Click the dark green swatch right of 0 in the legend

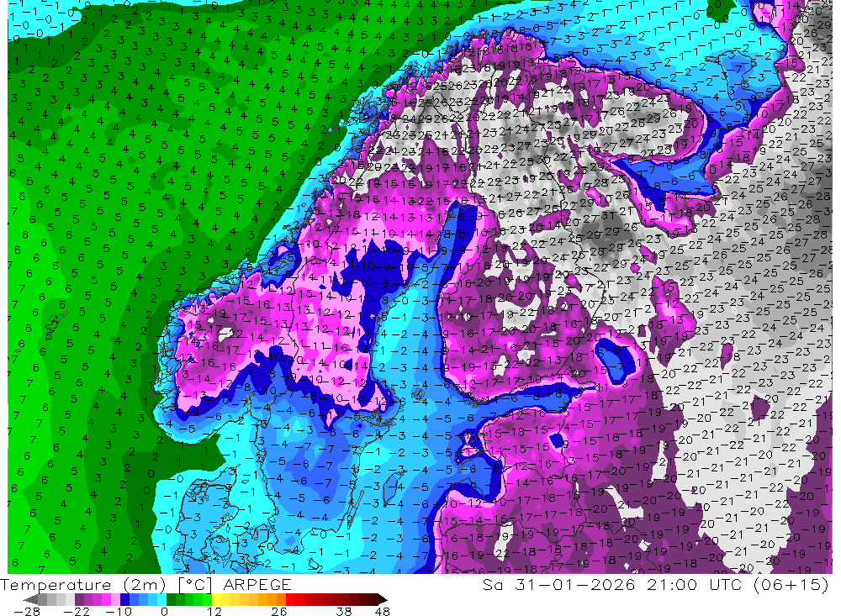[x=171, y=600]
